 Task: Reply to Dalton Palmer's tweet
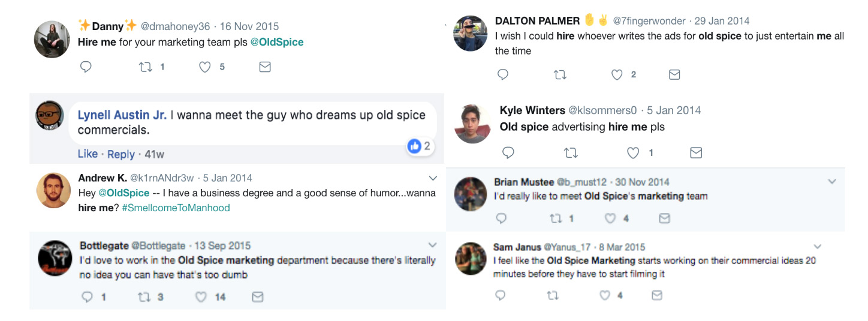503,74
